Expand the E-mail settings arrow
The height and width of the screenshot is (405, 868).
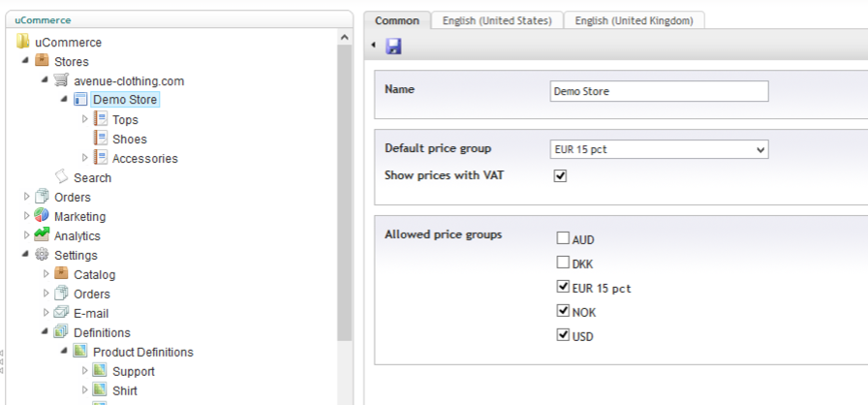pyautogui.click(x=46, y=313)
